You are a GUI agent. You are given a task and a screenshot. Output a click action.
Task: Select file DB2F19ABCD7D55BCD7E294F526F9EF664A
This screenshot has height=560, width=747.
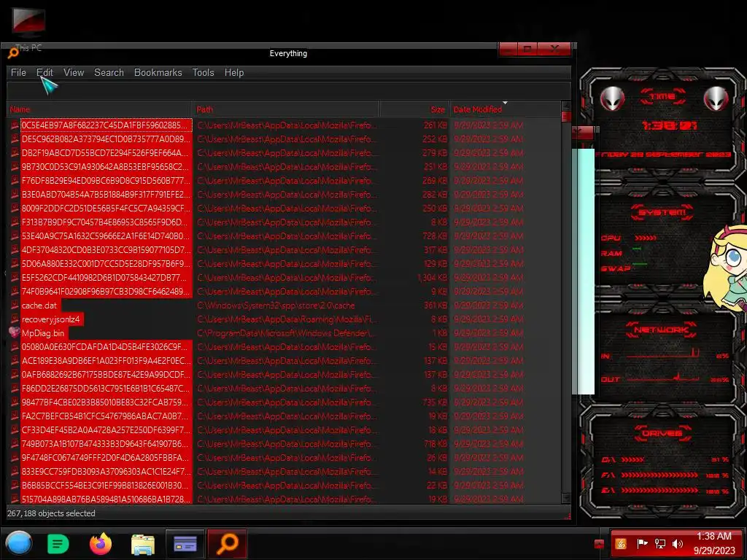point(106,153)
